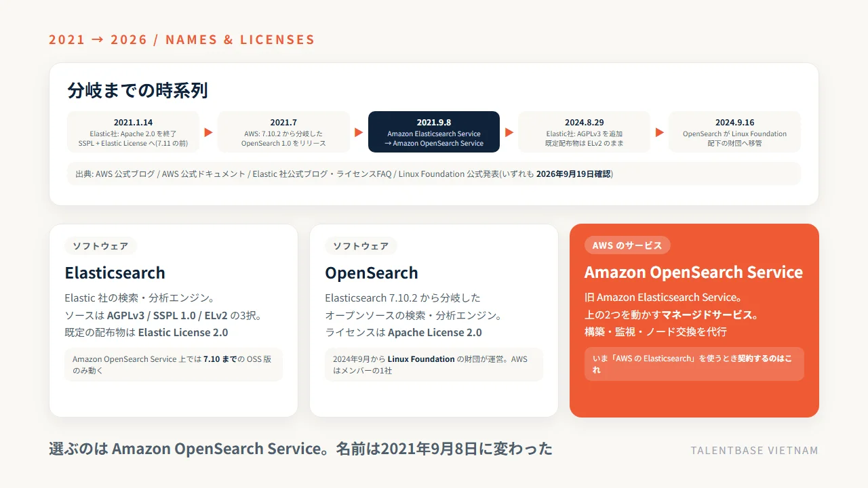Click the line Elasticsearch 7.10.2 から分岐した
The height and width of the screenshot is (488, 868).
click(403, 298)
